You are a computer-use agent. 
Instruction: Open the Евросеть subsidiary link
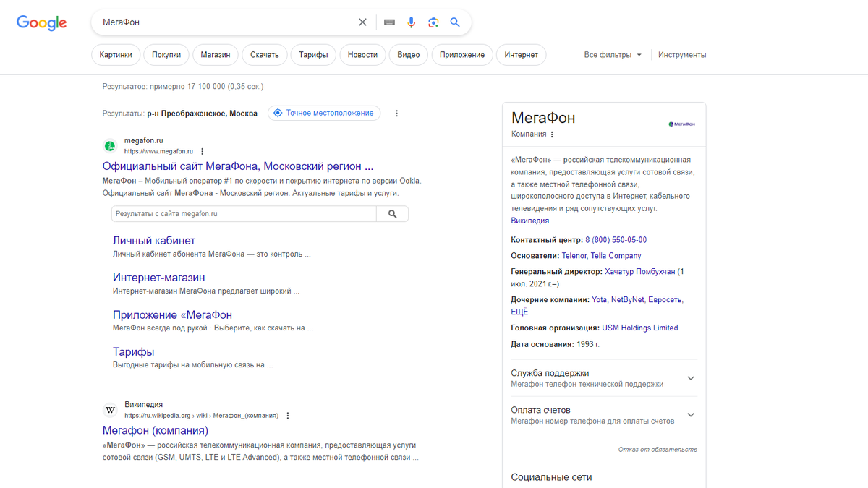665,299
